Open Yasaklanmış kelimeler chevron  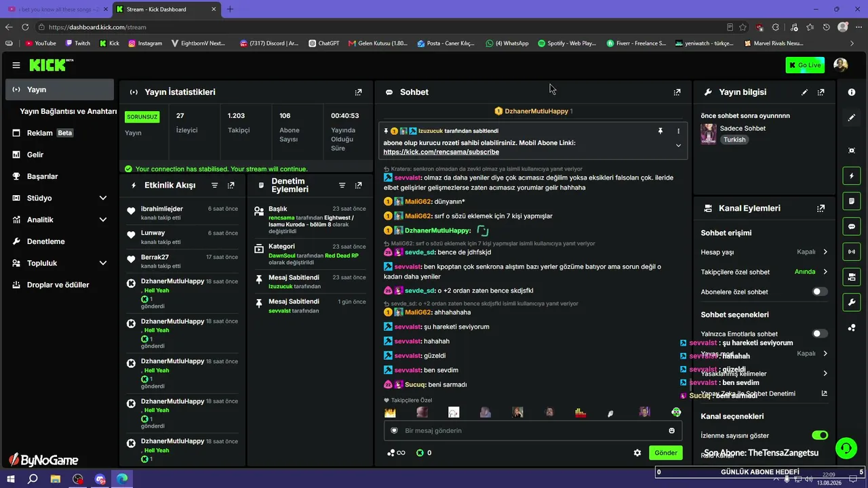coord(825,373)
